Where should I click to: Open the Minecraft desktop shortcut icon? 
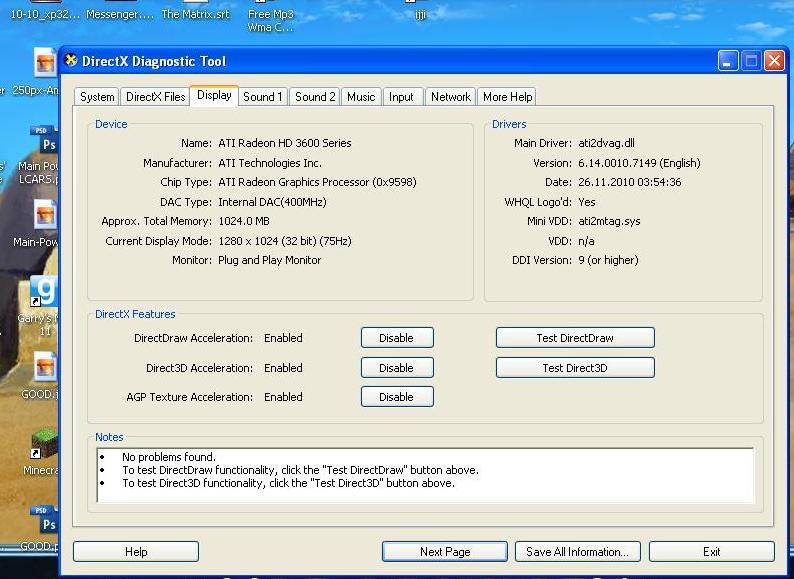click(45, 443)
